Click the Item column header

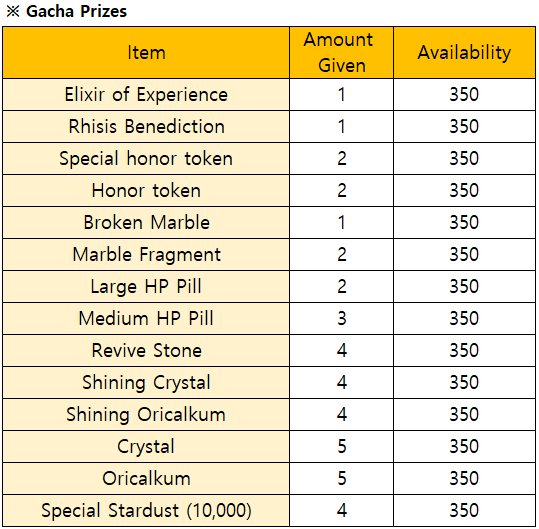146,53
